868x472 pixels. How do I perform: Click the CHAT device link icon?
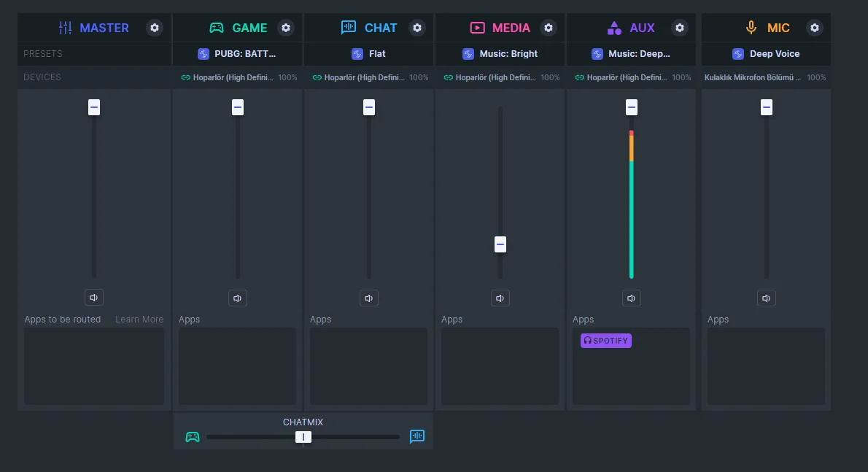(x=317, y=77)
